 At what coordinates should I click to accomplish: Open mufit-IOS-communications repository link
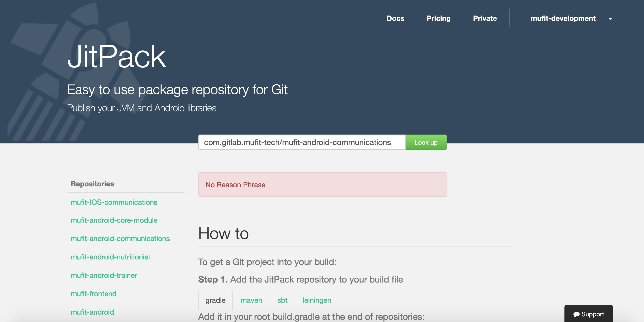click(x=114, y=202)
